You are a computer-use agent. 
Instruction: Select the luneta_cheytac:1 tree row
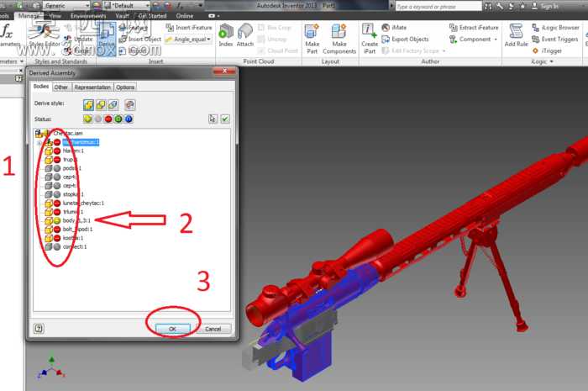pos(83,203)
